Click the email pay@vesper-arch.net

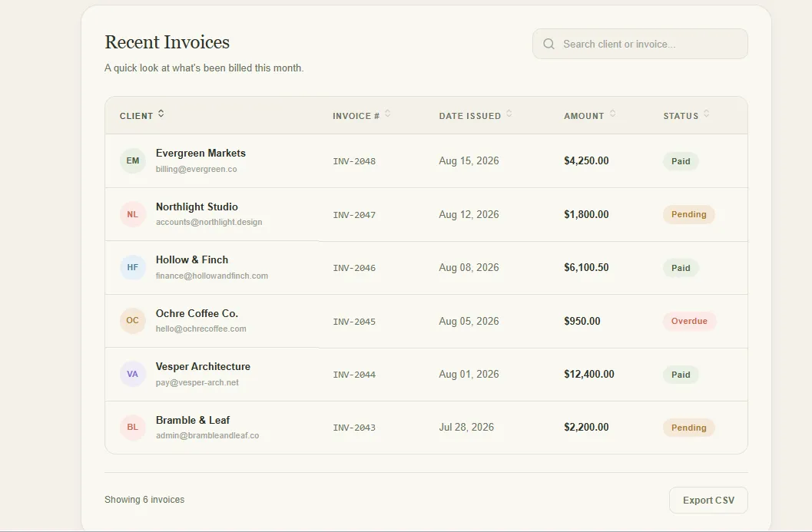click(x=197, y=382)
